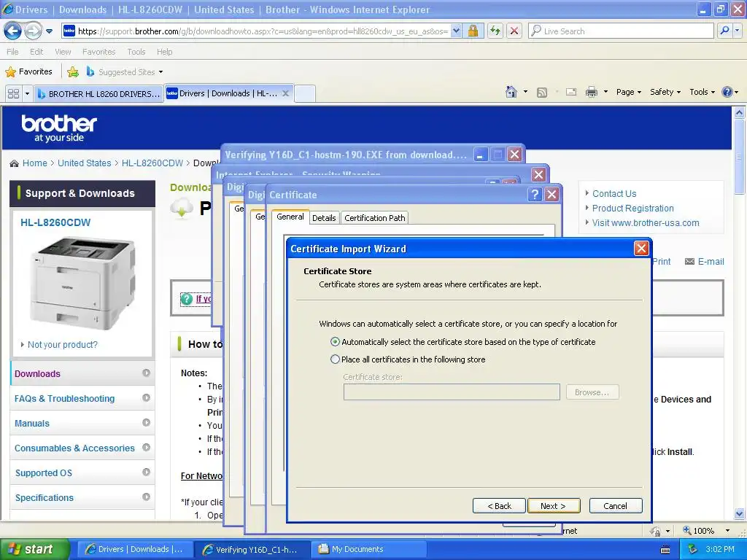Open Specifications in the sidebar
This screenshot has height=560, width=747.
82,497
